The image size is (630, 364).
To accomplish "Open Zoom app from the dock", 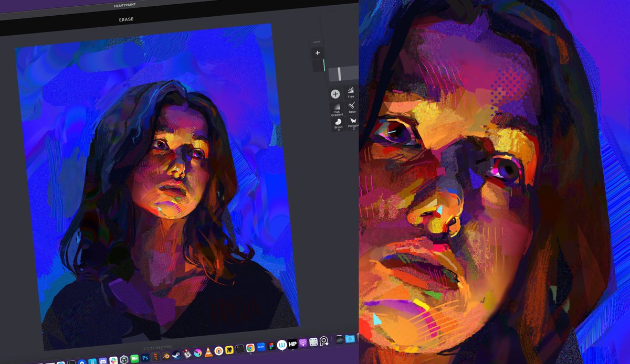I will pos(261,348).
